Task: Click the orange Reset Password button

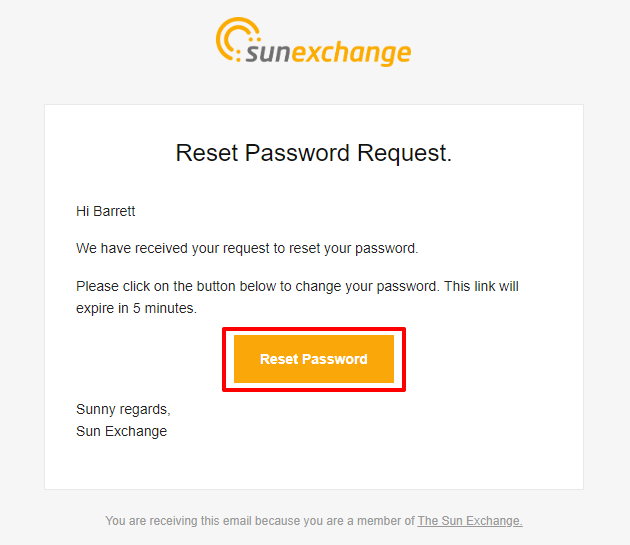Action: click(314, 359)
